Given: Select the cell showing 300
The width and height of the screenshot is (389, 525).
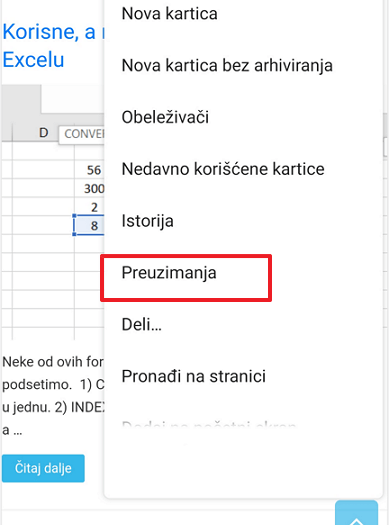Looking at the screenshot, I should (x=89, y=189).
